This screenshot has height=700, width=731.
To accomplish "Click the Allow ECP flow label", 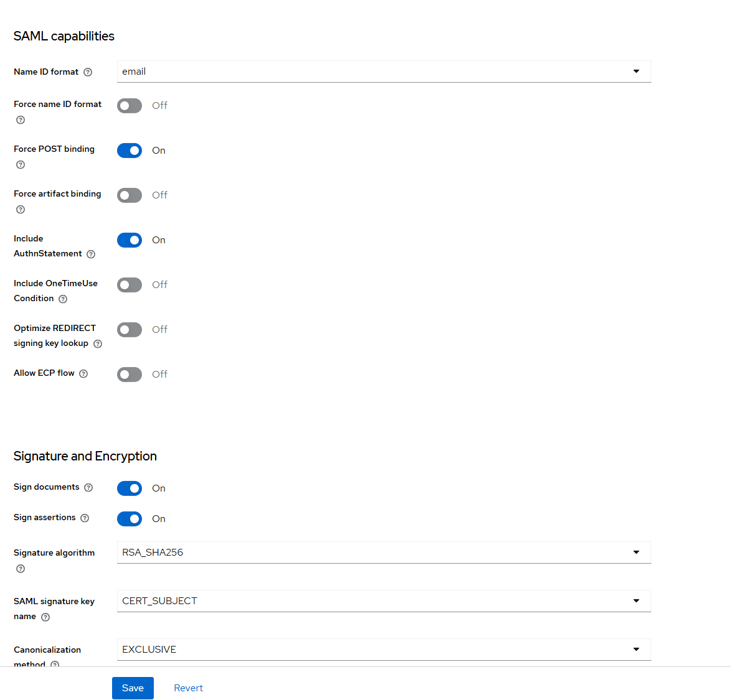I will (44, 373).
